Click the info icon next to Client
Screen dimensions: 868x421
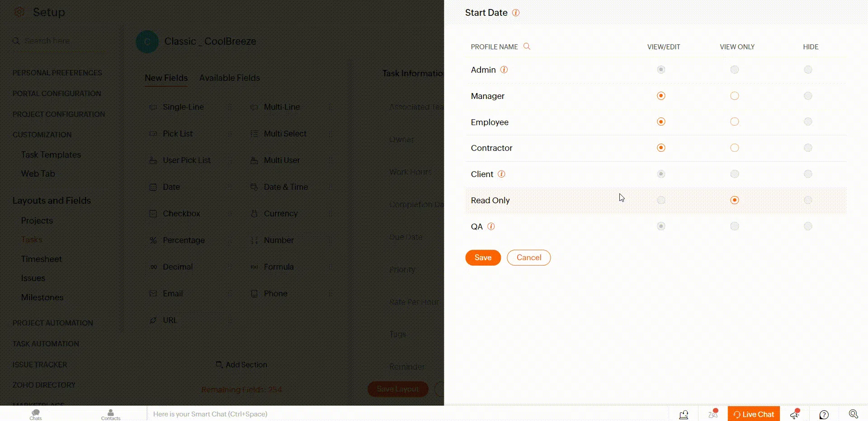click(x=501, y=174)
